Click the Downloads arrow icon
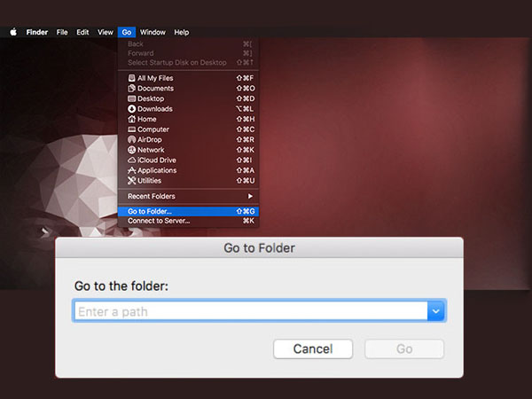 [131, 109]
